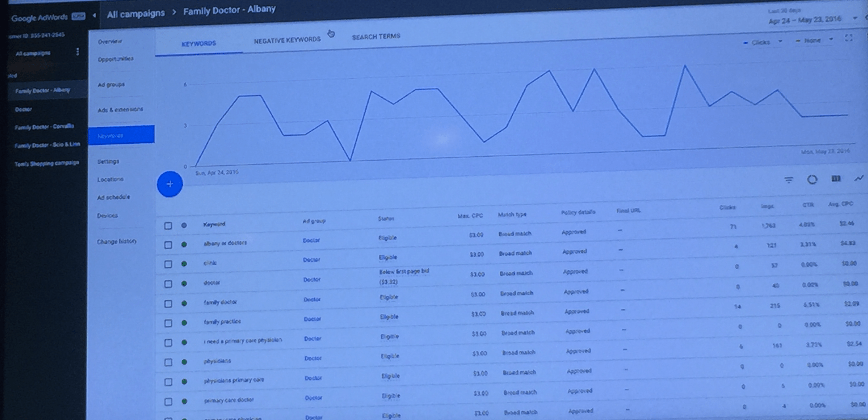
Task: Click 'Below first page bid' status text
Action: [x=404, y=271]
